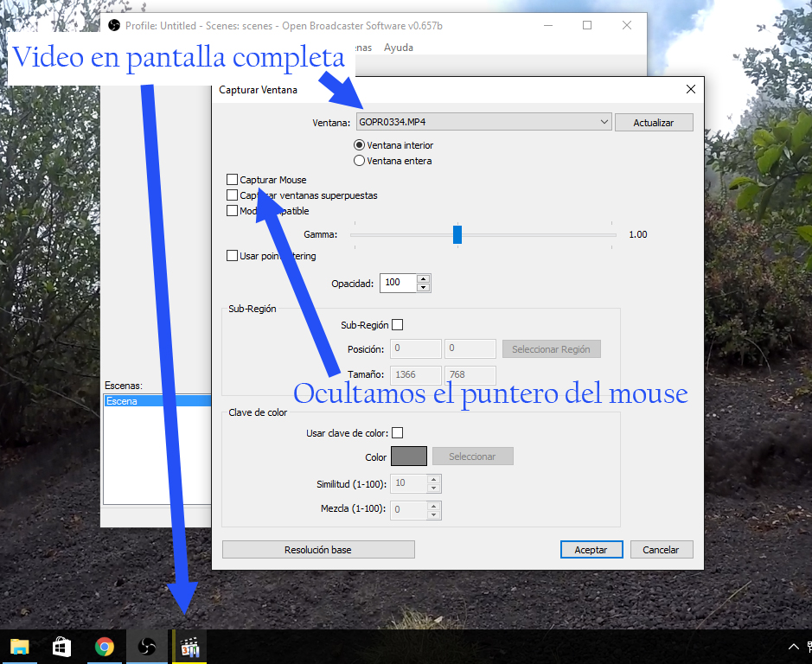Select the Ventana entera radio option
This screenshot has height=664, width=812.
click(360, 161)
